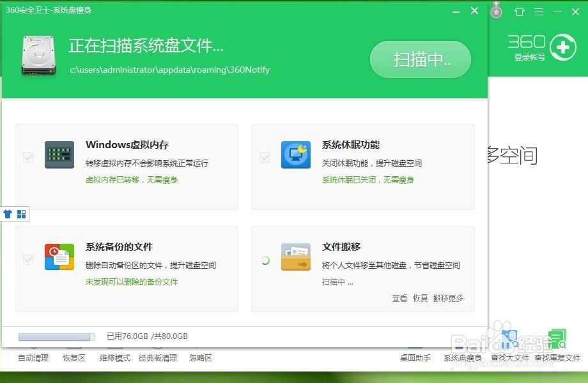588x383 pixels.
Task: Click the system backup files icon
Action: pyautogui.click(x=59, y=257)
